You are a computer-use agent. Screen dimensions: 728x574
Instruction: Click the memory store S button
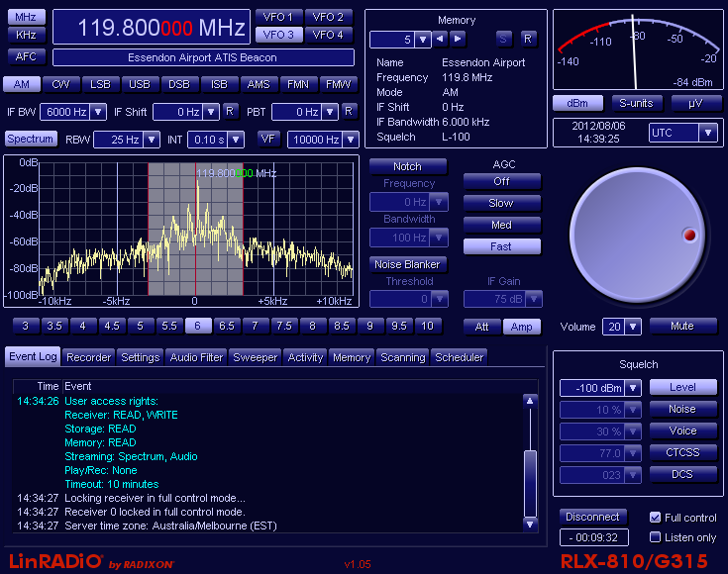click(x=503, y=39)
